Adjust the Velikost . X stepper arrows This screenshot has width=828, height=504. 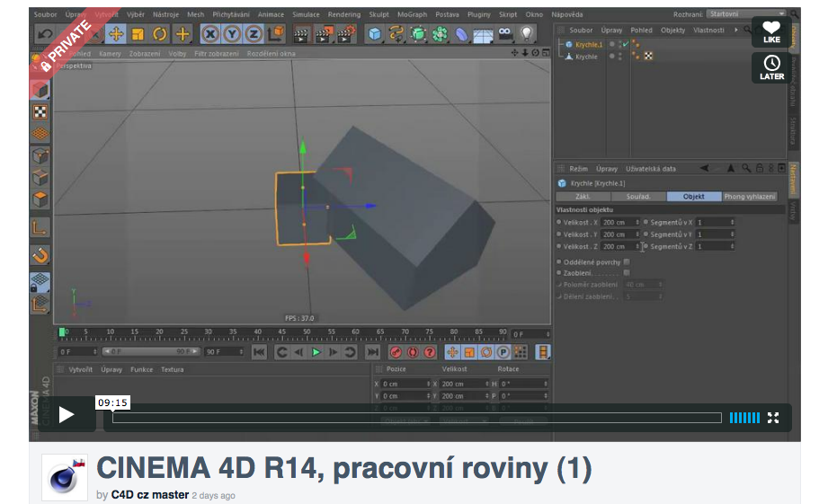click(637, 222)
